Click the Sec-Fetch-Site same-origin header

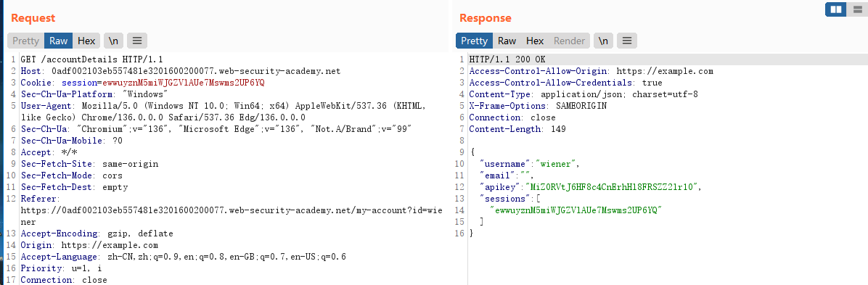click(89, 164)
